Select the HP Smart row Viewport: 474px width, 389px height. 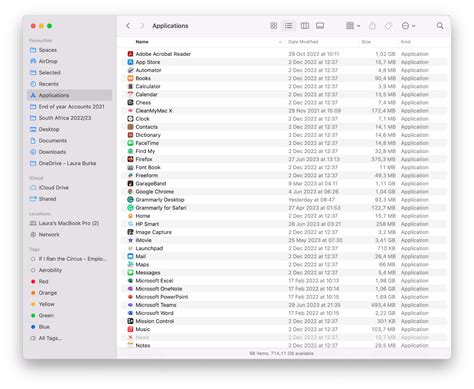coord(284,224)
